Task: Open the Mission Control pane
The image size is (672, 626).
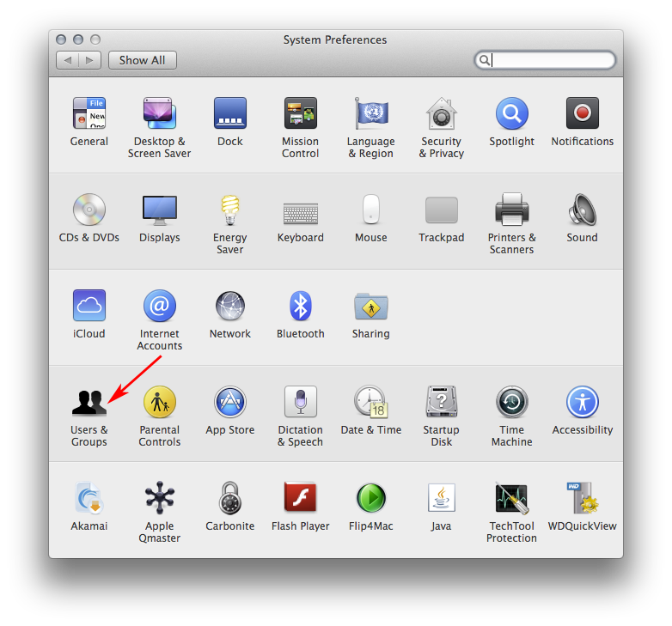Action: pyautogui.click(x=300, y=113)
